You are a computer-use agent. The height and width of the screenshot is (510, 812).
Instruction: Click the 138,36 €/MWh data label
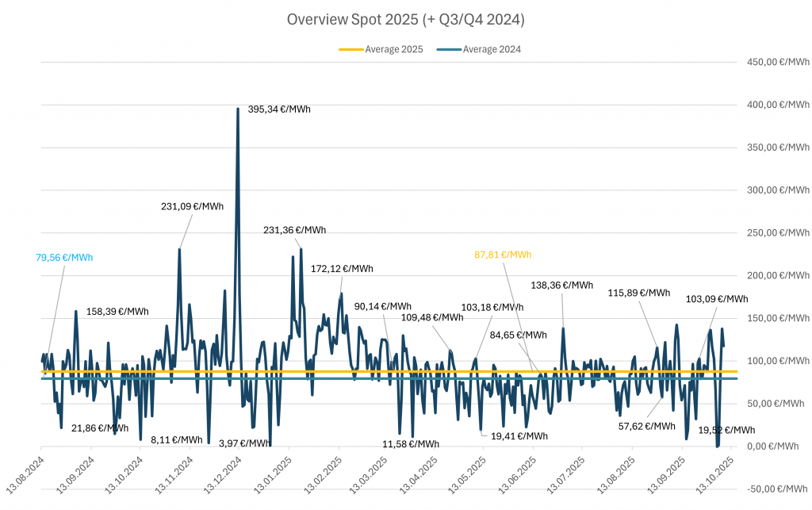pyautogui.click(x=561, y=285)
